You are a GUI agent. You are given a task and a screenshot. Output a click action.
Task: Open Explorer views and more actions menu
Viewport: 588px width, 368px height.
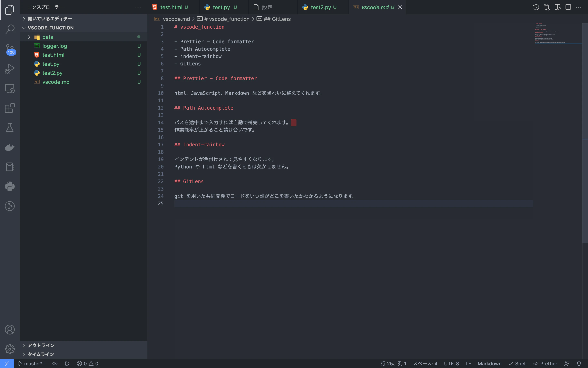pyautogui.click(x=138, y=7)
